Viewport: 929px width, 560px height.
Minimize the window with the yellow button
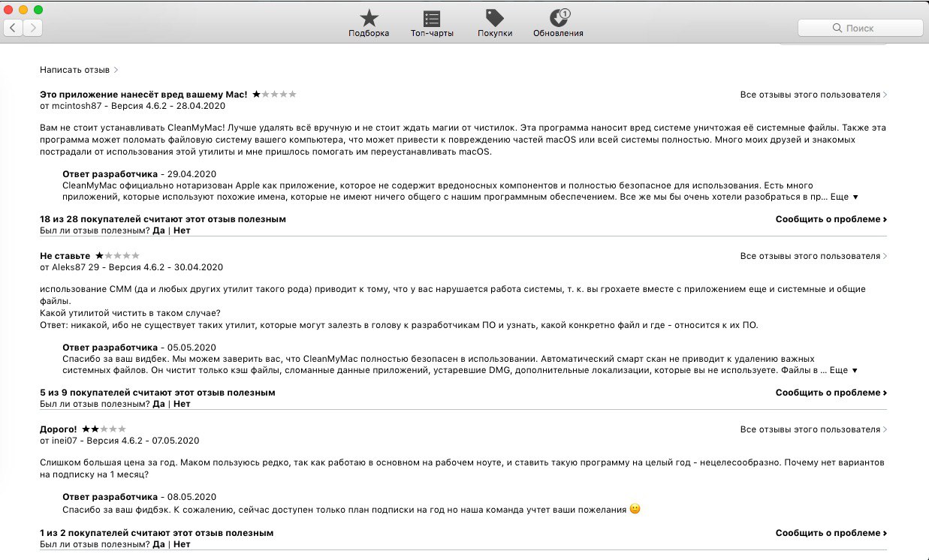[x=23, y=10]
